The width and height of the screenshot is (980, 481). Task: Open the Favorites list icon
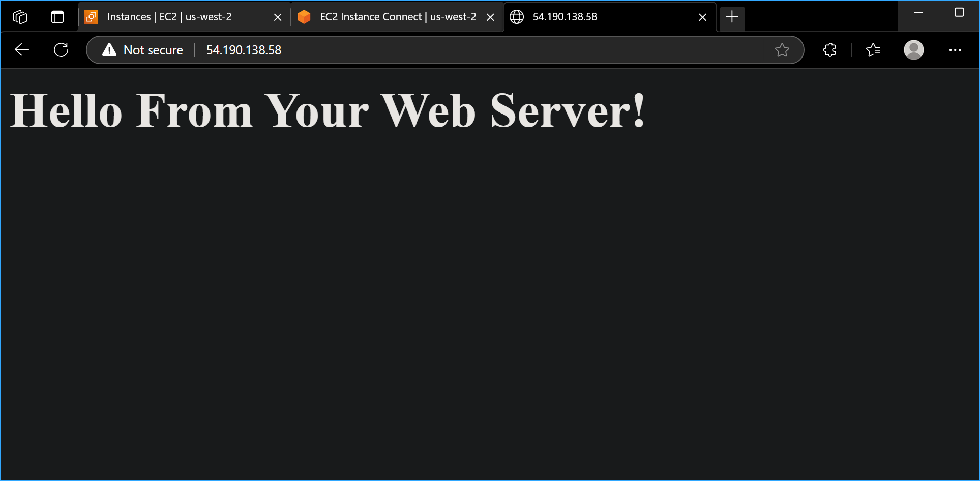[x=873, y=50]
